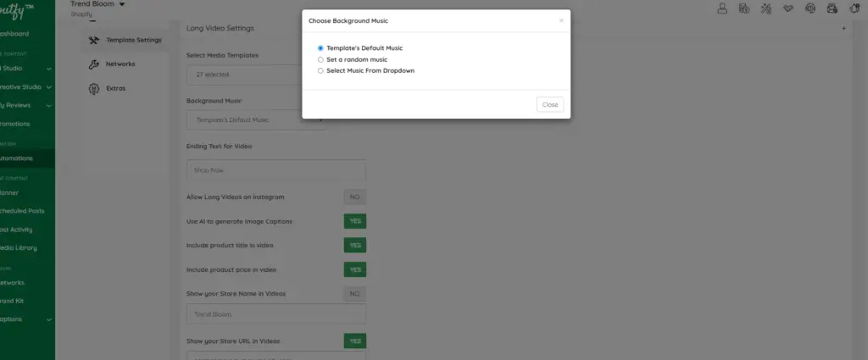Expand the Captions sidebar chevron
This screenshot has width=868, height=360.
pyautogui.click(x=48, y=319)
